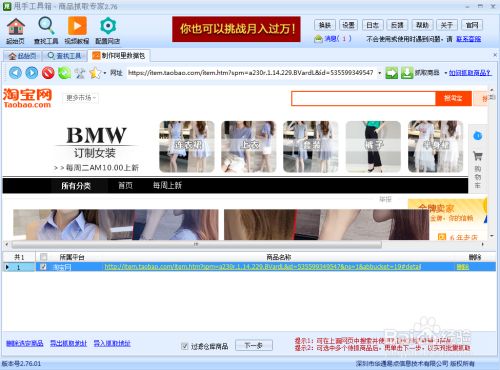Image resolution: width=500 pixels, height=370 pixels.
Task: Open the 连衣裙 category thumbnail
Action: 187,146
